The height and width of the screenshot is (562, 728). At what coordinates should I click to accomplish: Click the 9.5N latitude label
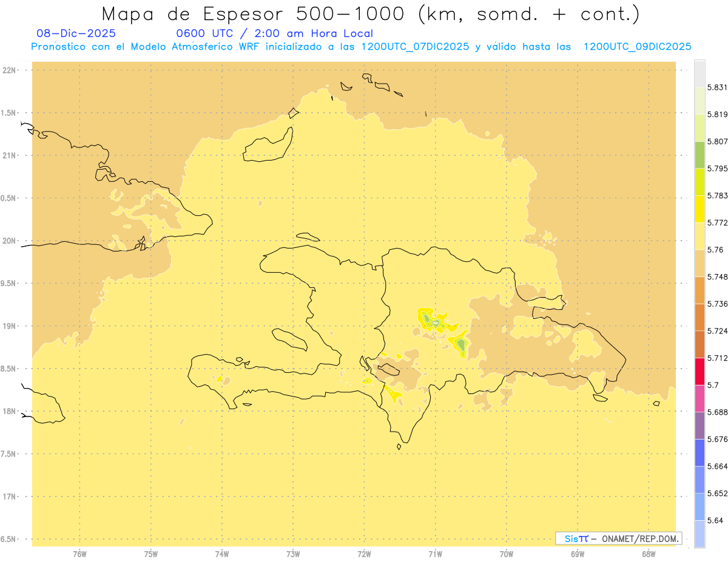(x=8, y=283)
